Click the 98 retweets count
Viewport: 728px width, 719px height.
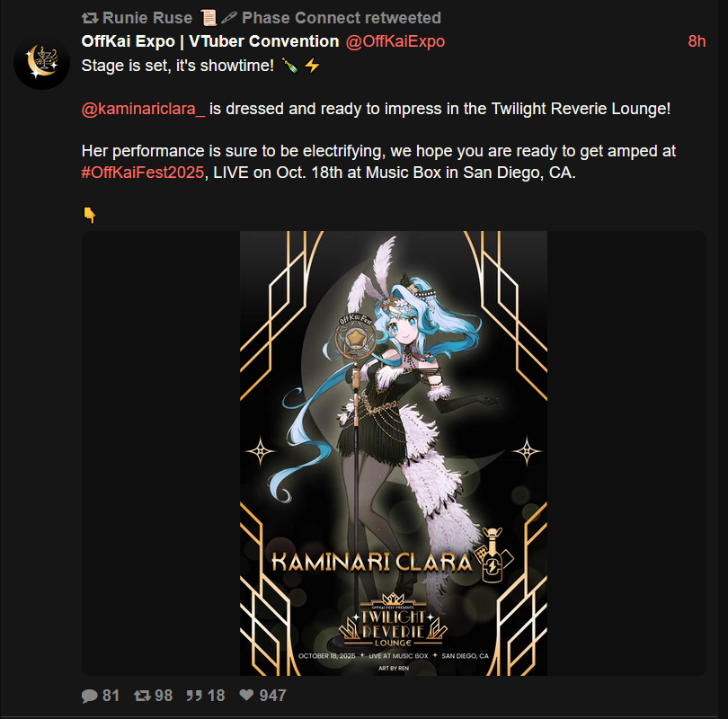click(164, 696)
